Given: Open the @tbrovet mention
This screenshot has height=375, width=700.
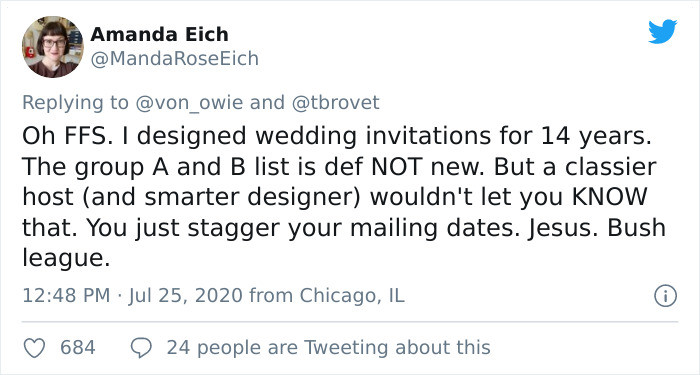Looking at the screenshot, I should 335,103.
